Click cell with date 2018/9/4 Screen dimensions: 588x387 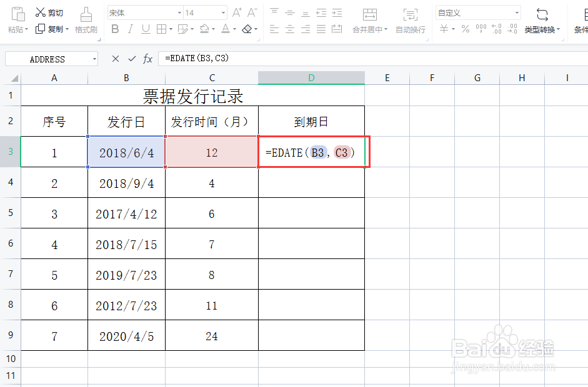[x=126, y=182]
